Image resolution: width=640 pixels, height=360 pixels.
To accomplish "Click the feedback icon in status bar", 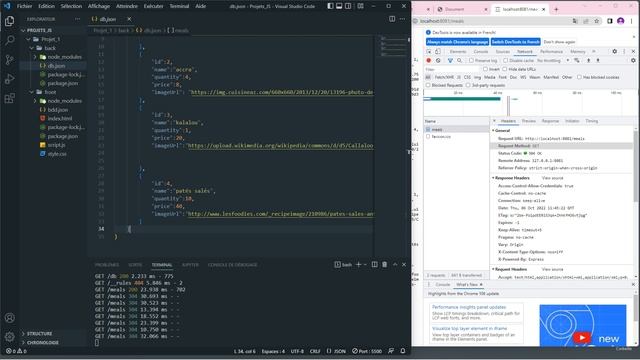I will (x=391, y=351).
